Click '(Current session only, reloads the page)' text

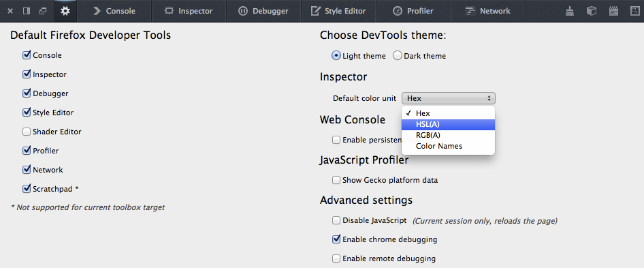(x=485, y=221)
